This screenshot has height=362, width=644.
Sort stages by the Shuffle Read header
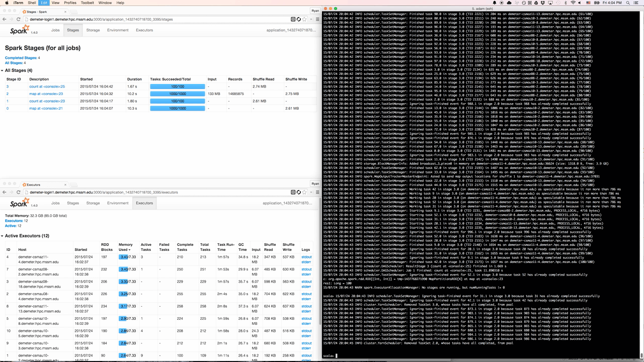263,79
